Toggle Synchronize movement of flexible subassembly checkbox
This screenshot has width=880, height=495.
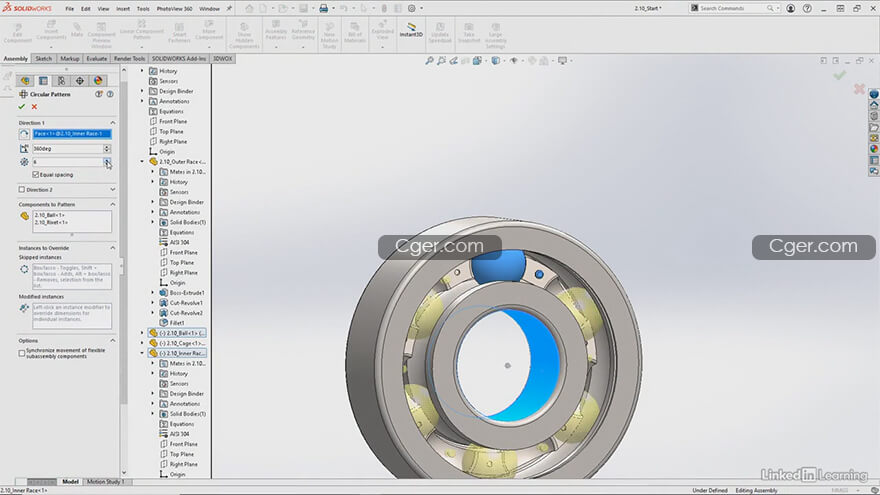point(22,353)
